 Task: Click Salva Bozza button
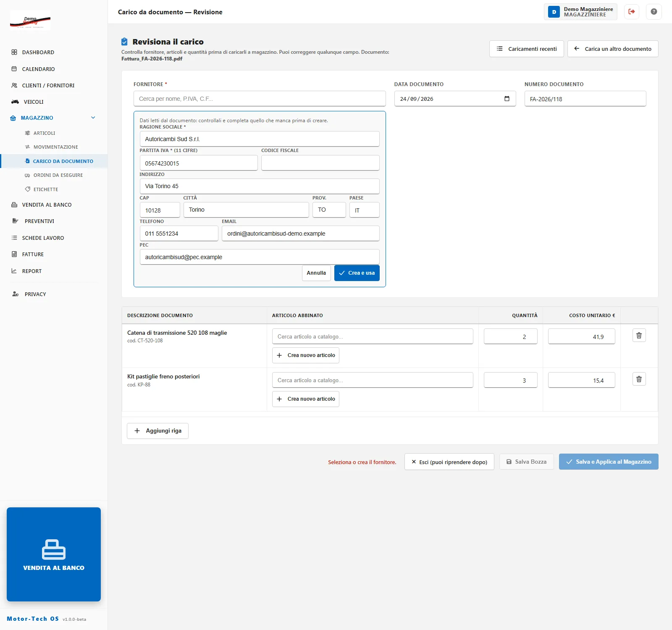[527, 462]
